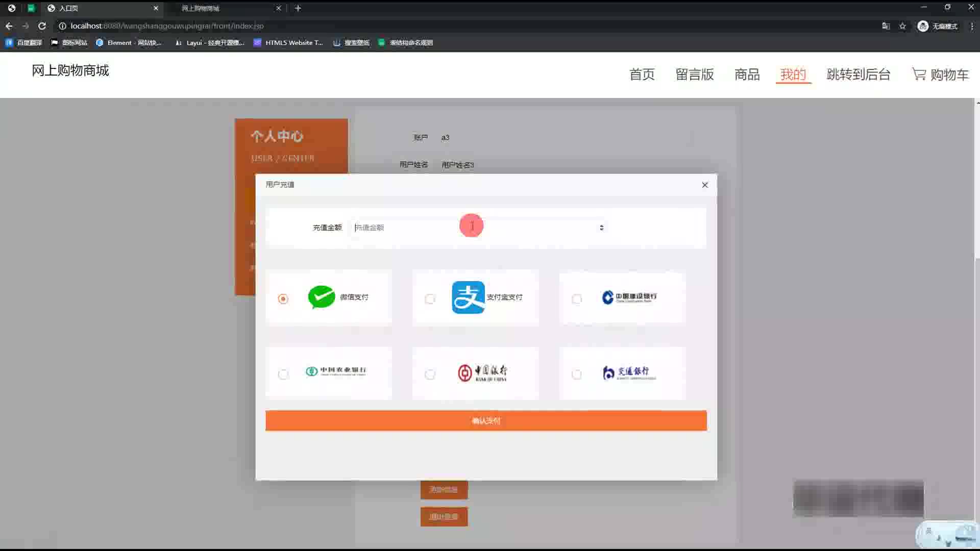Switch to the 入口页 browser tab
Image resolution: width=980 pixels, height=551 pixels.
(x=102, y=8)
